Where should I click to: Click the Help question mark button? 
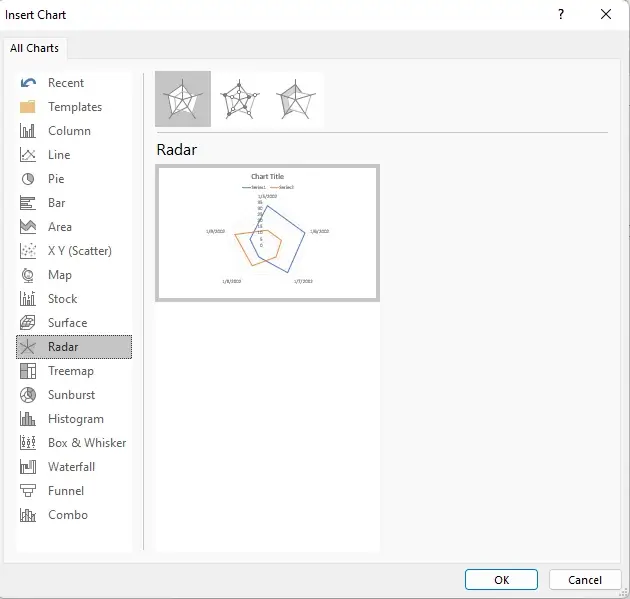560,14
